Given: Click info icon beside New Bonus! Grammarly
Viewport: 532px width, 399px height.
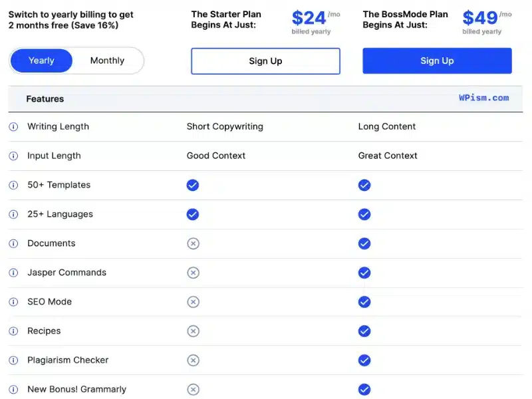Looking at the screenshot, I should (x=13, y=390).
